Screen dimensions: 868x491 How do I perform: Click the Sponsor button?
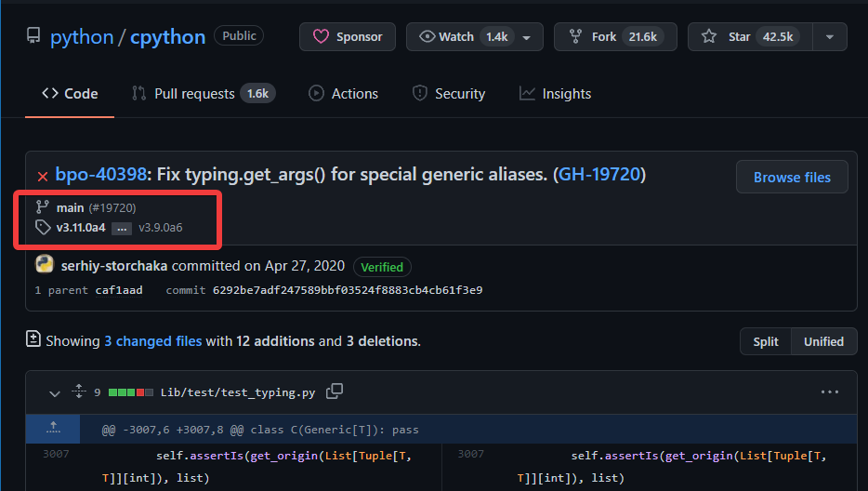348,36
